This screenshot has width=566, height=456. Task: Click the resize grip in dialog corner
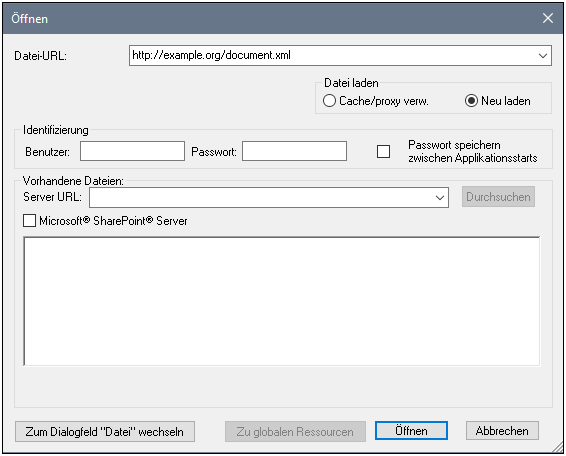558,448
